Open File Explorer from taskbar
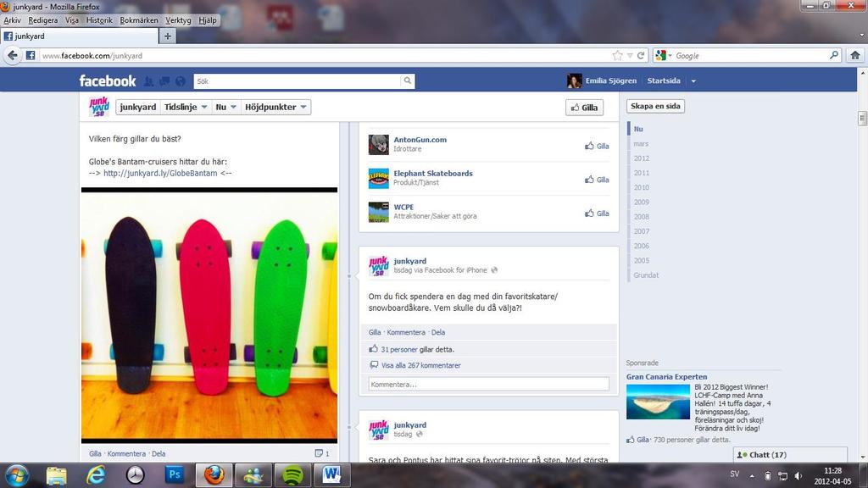Viewport: 868px width, 488px height. (56, 475)
